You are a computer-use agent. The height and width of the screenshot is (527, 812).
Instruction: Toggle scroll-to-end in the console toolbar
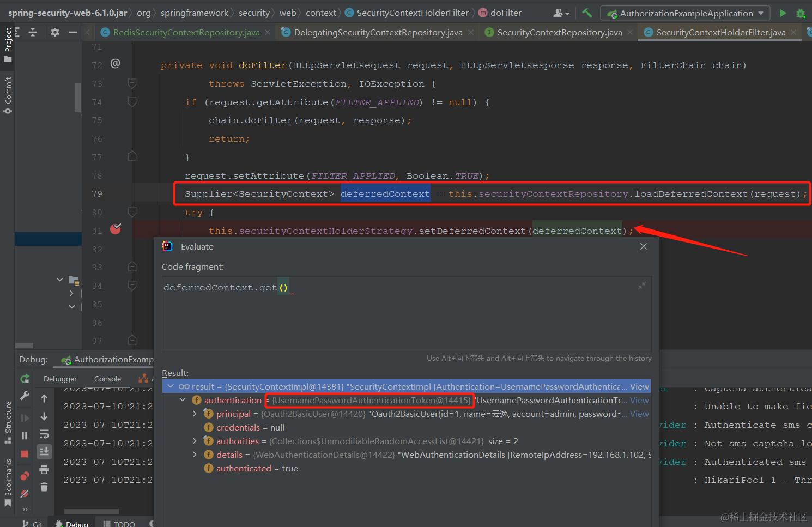tap(44, 451)
